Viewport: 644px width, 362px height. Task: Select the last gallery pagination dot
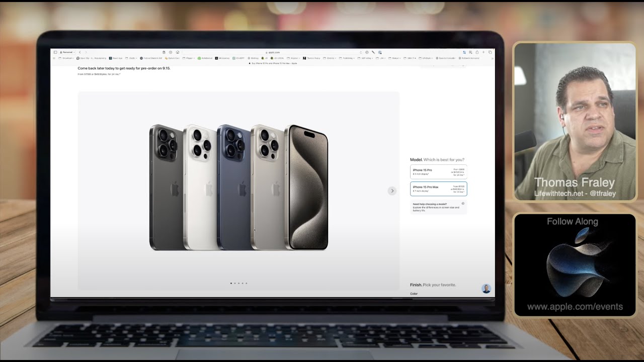247,283
